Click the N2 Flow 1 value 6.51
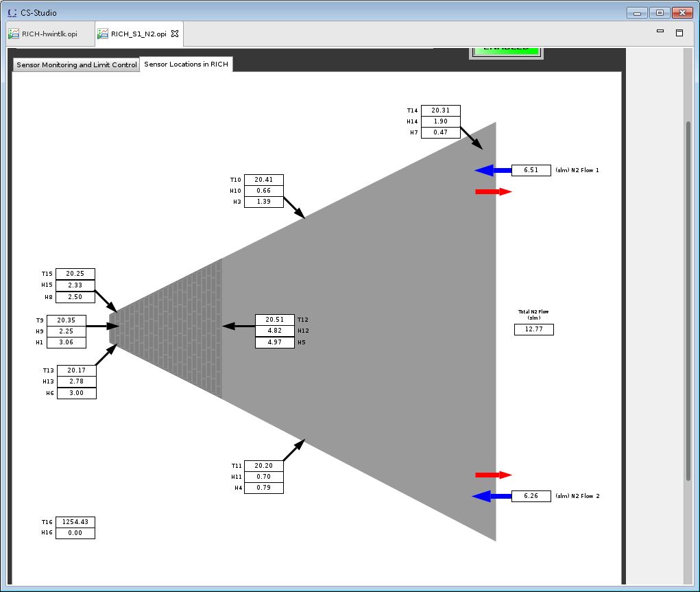 click(x=531, y=170)
